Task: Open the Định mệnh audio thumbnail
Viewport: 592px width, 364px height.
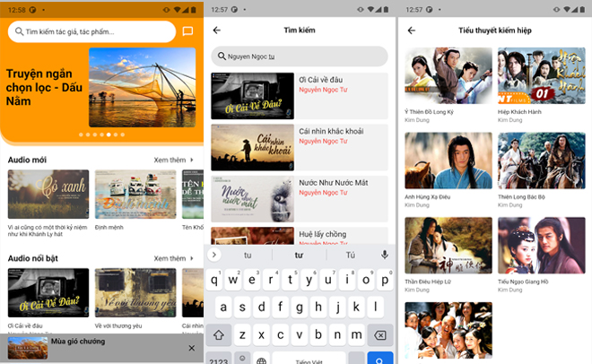Action: (x=135, y=195)
